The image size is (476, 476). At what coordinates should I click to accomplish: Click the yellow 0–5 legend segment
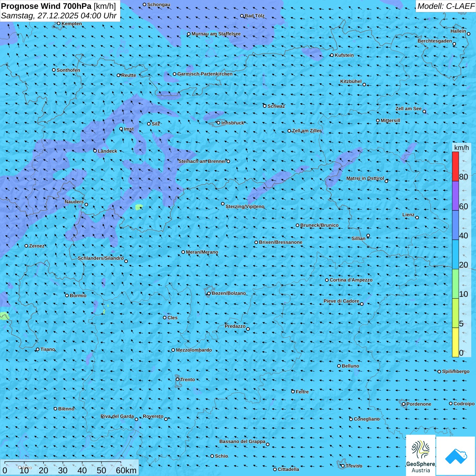coord(455,342)
